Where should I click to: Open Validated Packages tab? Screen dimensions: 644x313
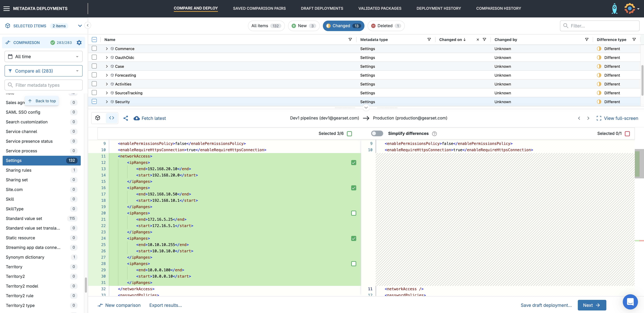(380, 8)
